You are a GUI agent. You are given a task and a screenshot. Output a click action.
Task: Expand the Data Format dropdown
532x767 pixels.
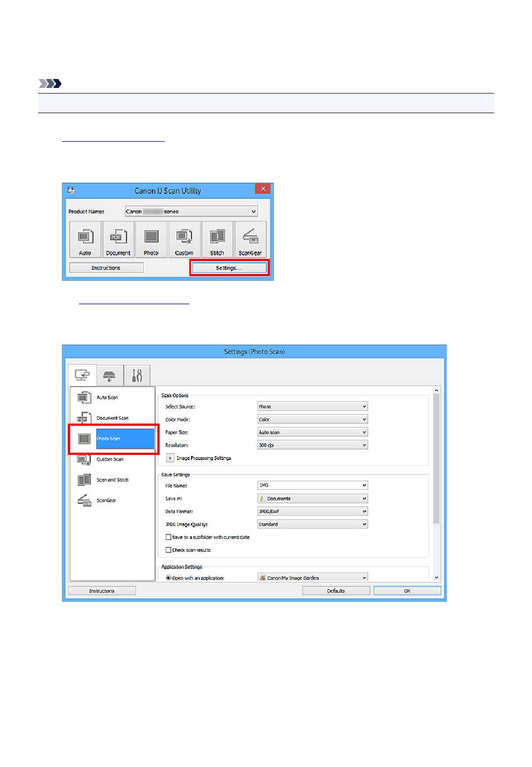point(312,512)
